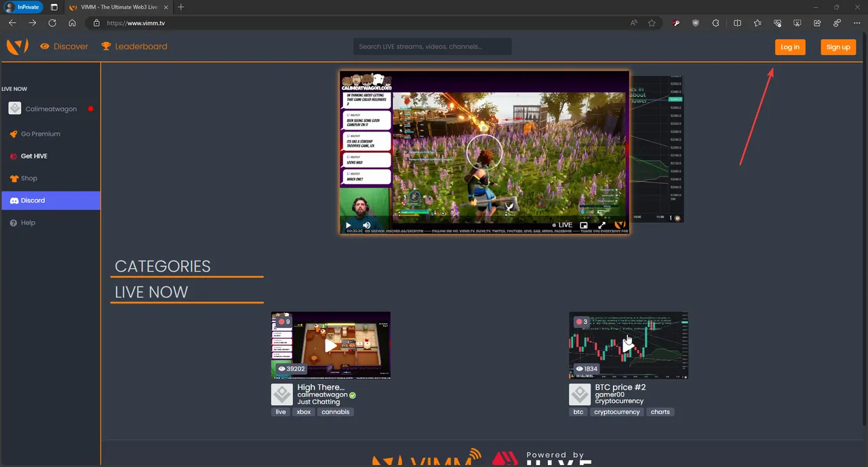Go back in the browser
Screen dimensions: 868x467
click(x=12, y=22)
